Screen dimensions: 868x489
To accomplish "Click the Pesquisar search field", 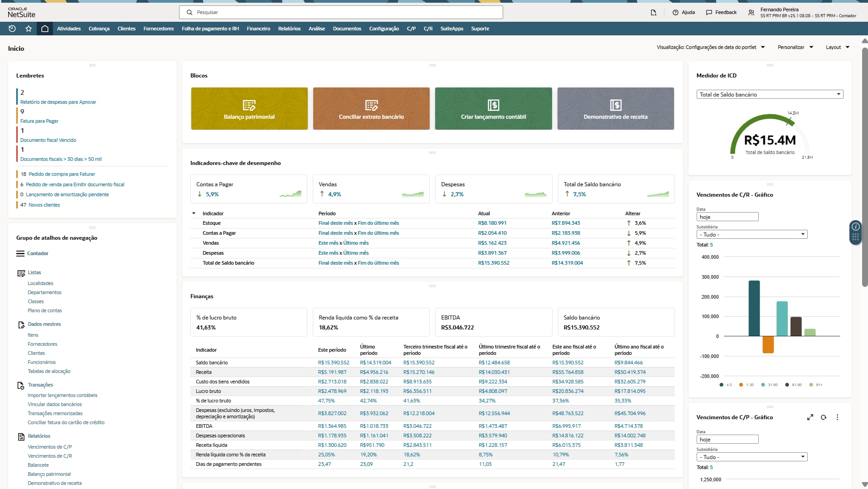I will coord(341,12).
